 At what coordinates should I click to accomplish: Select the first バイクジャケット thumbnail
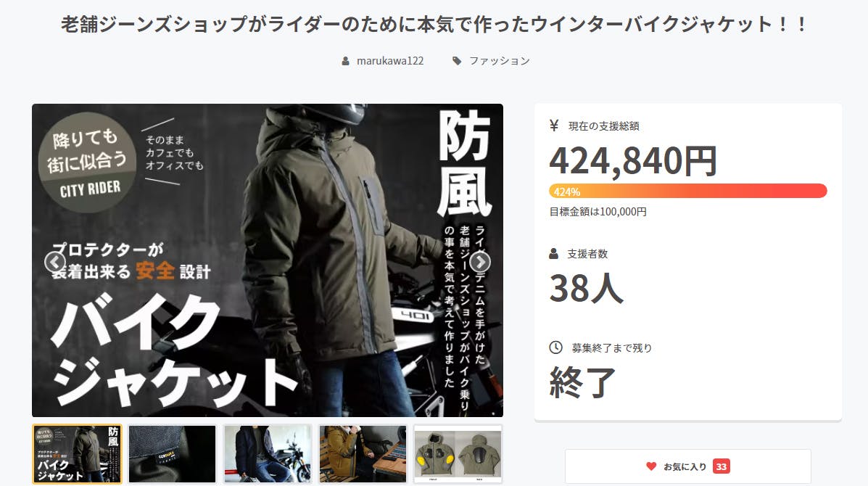pyautogui.click(x=77, y=454)
